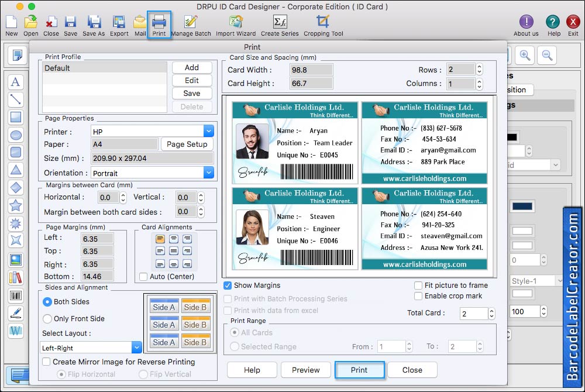The height and width of the screenshot is (392, 585).
Task: Select the top-left card alignment icon
Action: 160,239
